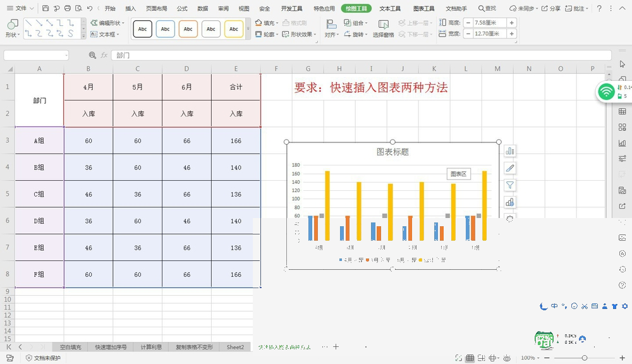The width and height of the screenshot is (632, 364).
Task: Click the mouse pointer icon in right sidebar
Action: (x=623, y=64)
